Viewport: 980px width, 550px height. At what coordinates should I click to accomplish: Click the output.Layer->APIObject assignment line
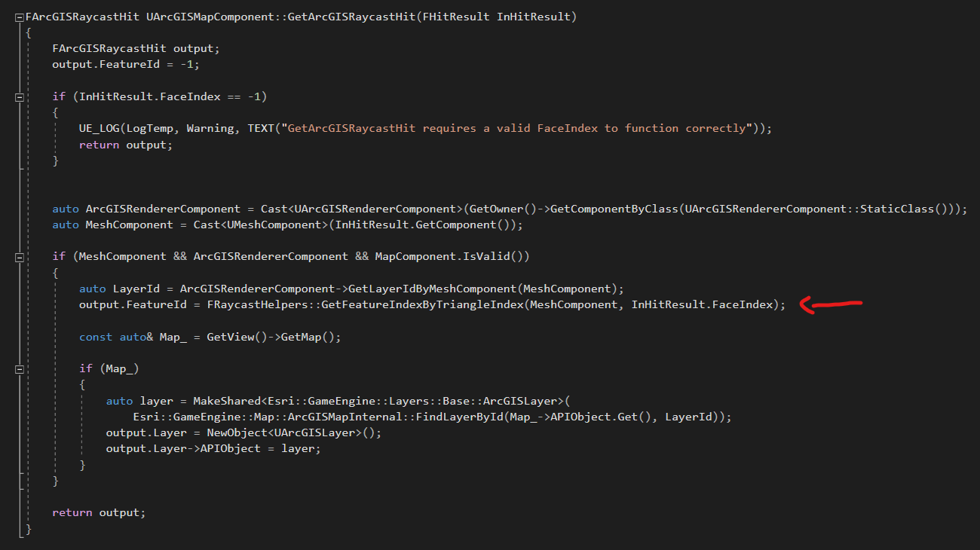pyautogui.click(x=213, y=449)
